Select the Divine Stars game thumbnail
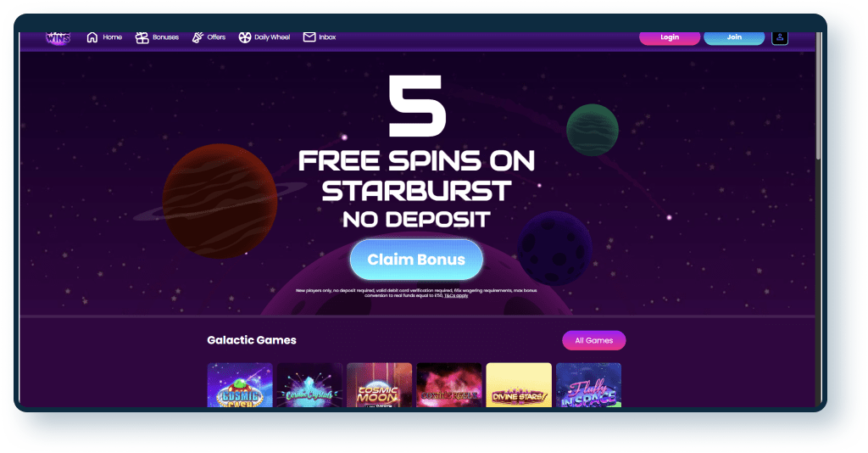The image size is (868, 453). 519,385
